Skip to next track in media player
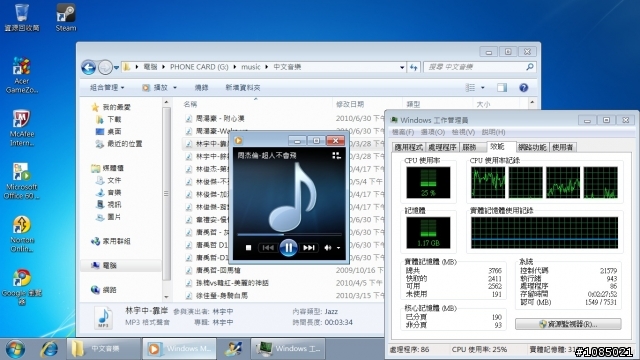 point(309,248)
